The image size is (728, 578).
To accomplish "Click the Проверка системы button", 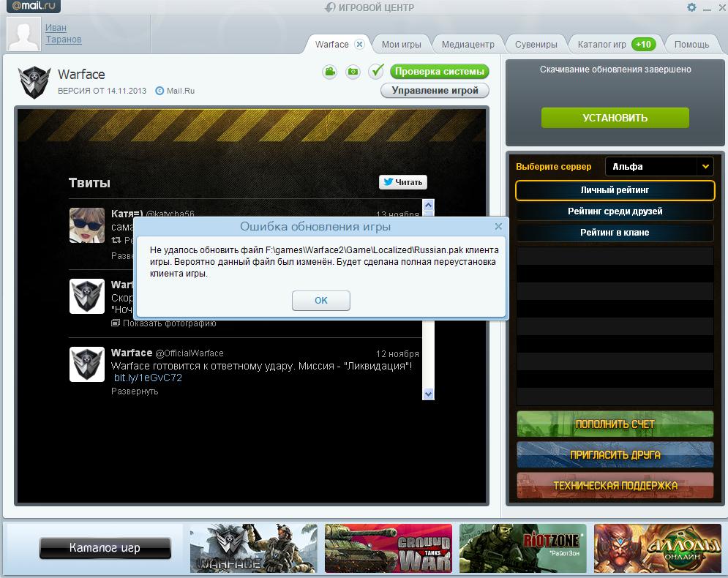I will point(439,71).
